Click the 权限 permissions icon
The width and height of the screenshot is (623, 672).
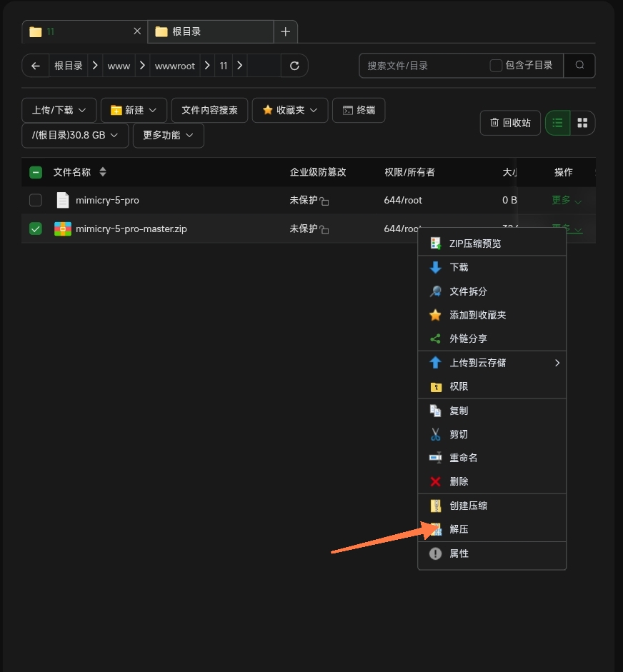coord(435,386)
